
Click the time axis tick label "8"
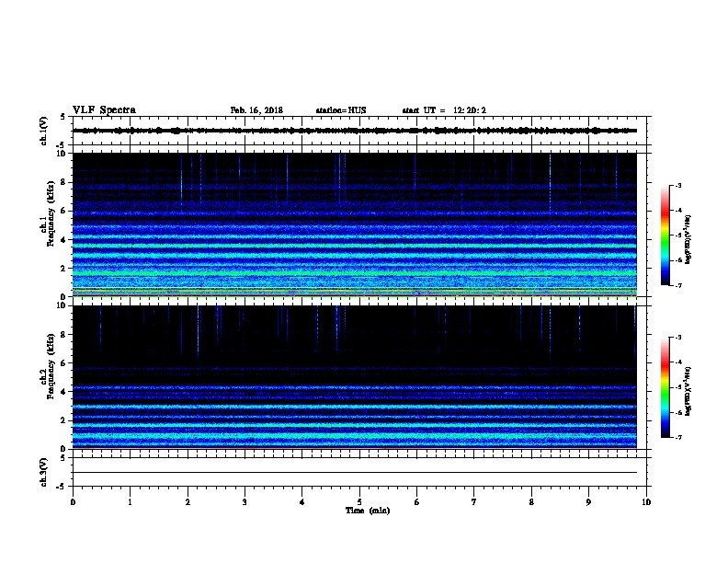pos(531,502)
